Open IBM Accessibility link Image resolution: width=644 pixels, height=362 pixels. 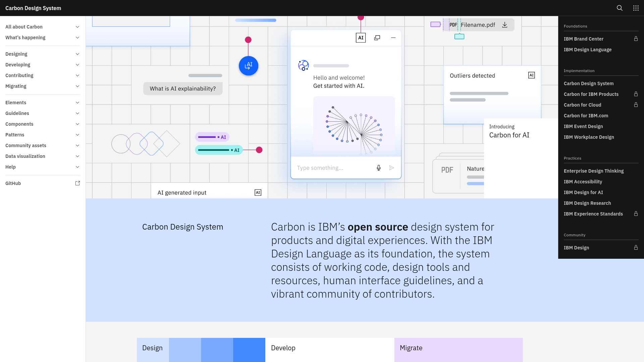point(601,182)
